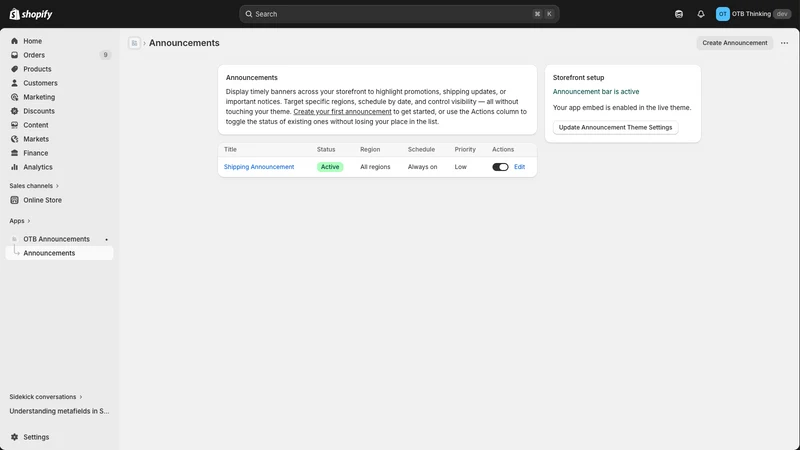Click the Actions column header
800x450 pixels.
click(503, 149)
